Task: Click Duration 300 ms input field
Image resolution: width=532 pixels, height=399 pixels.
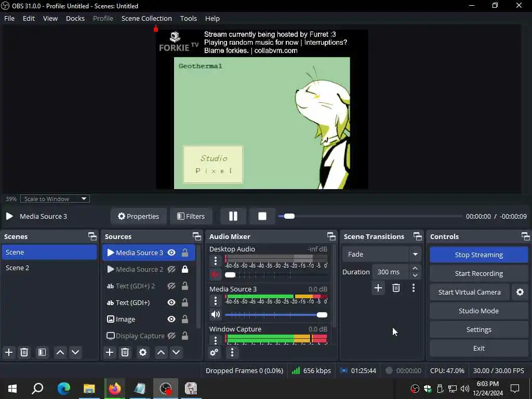Action: [392, 272]
